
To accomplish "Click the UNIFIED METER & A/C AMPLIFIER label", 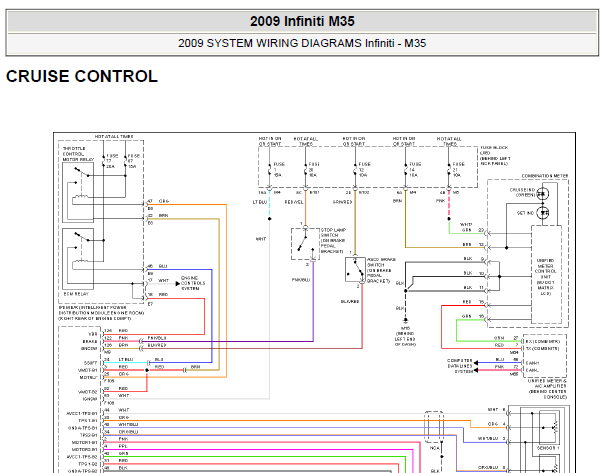I will click(x=547, y=389).
